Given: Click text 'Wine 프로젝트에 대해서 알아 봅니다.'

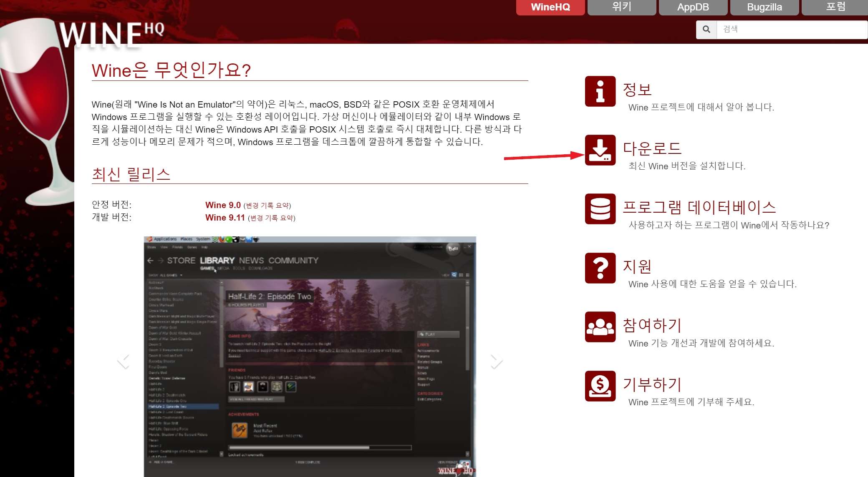Looking at the screenshot, I should click(x=701, y=107).
